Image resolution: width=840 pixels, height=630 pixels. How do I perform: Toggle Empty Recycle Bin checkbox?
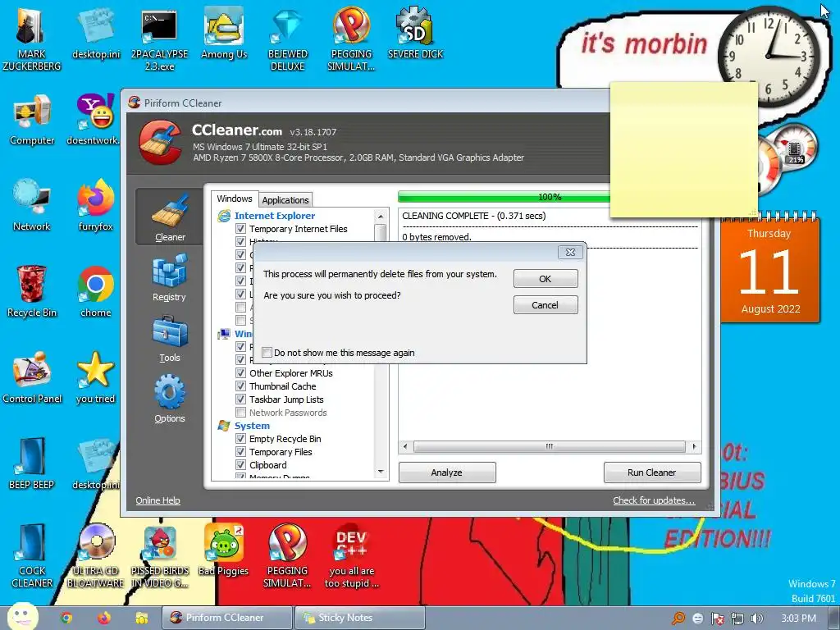point(241,439)
